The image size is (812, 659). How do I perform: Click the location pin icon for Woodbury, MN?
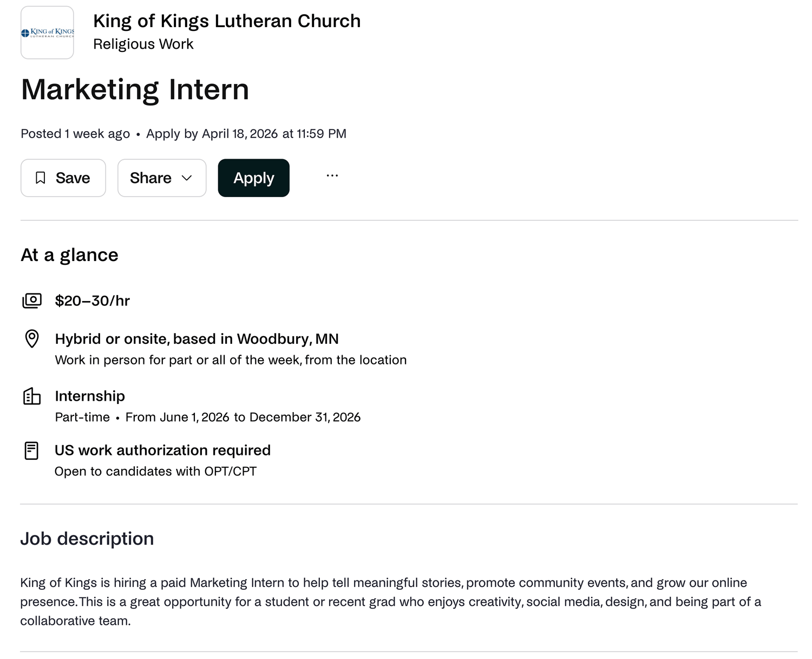point(32,339)
